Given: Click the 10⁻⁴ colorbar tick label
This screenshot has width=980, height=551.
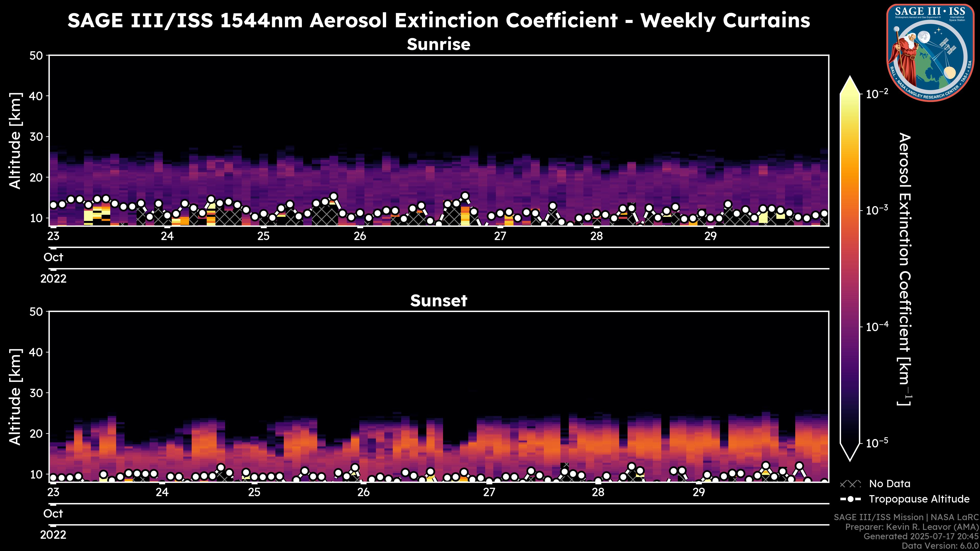Looking at the screenshot, I should 877,327.
